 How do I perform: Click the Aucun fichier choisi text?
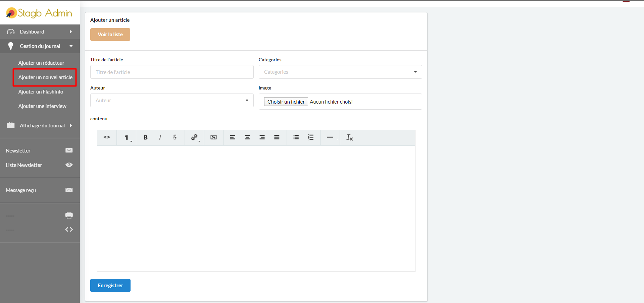331,102
